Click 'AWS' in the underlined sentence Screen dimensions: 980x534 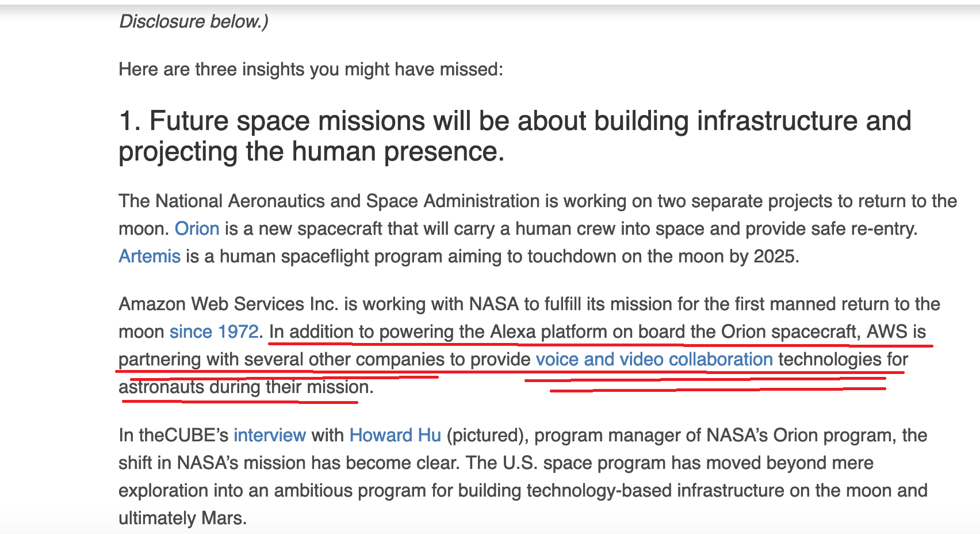886,331
